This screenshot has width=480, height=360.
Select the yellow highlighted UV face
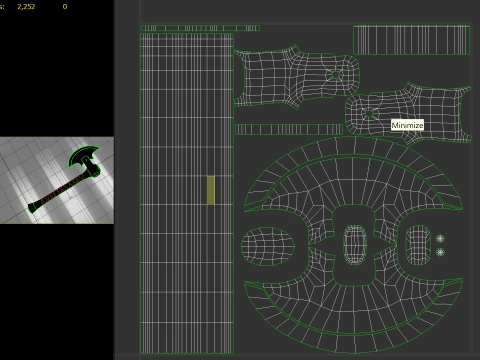tap(211, 190)
